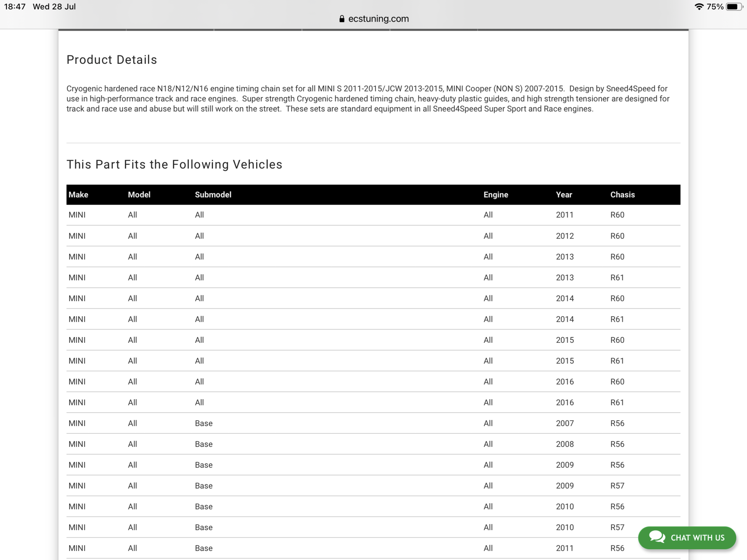The width and height of the screenshot is (747, 560).
Task: Click the Product Details heading
Action: pyautogui.click(x=112, y=60)
